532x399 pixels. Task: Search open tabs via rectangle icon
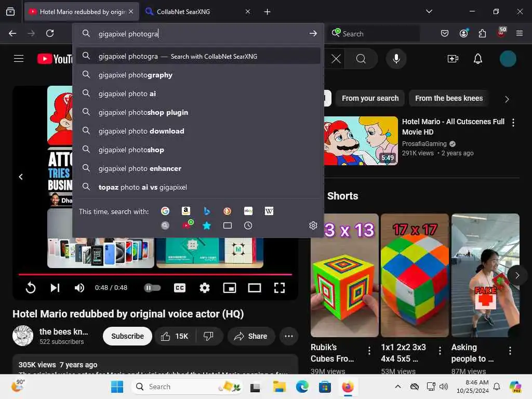228,225
